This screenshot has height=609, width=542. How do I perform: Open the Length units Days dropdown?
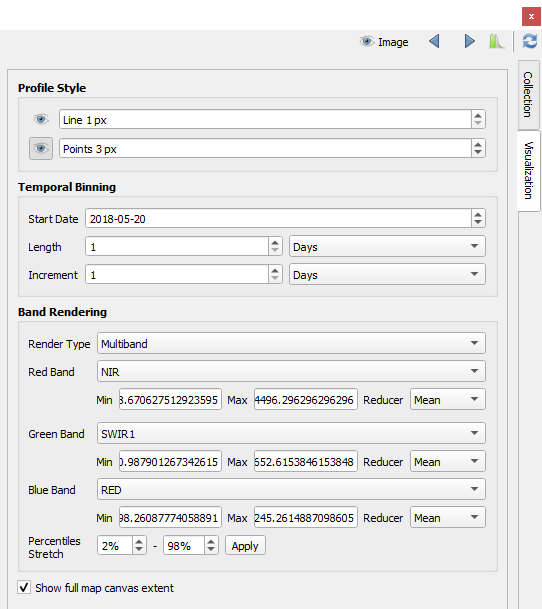tap(387, 246)
